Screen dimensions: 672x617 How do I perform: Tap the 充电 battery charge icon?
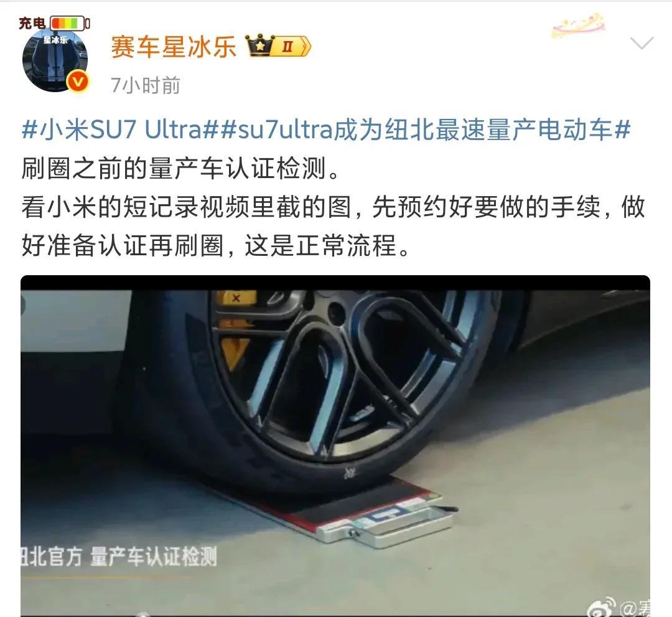coord(70,23)
